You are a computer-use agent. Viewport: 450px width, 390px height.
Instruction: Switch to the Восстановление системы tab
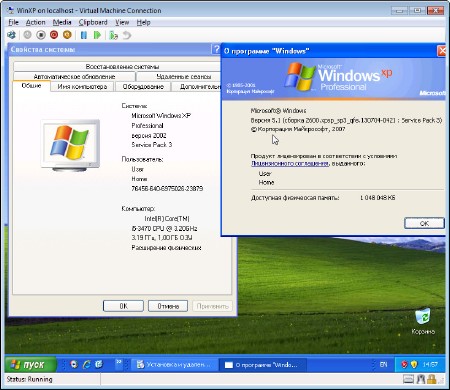122,66
